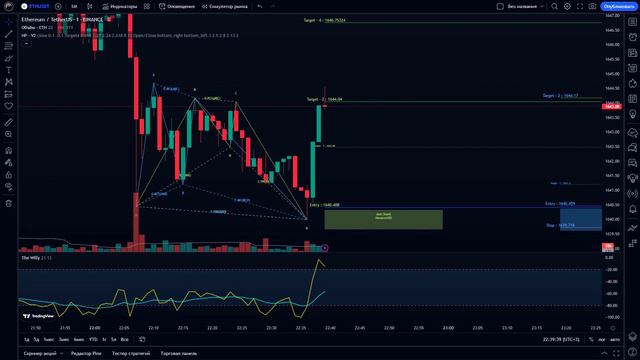The height and width of the screenshot is (360, 640).
Task: Click the Опубликовать button
Action: pyautogui.click(x=619, y=6)
